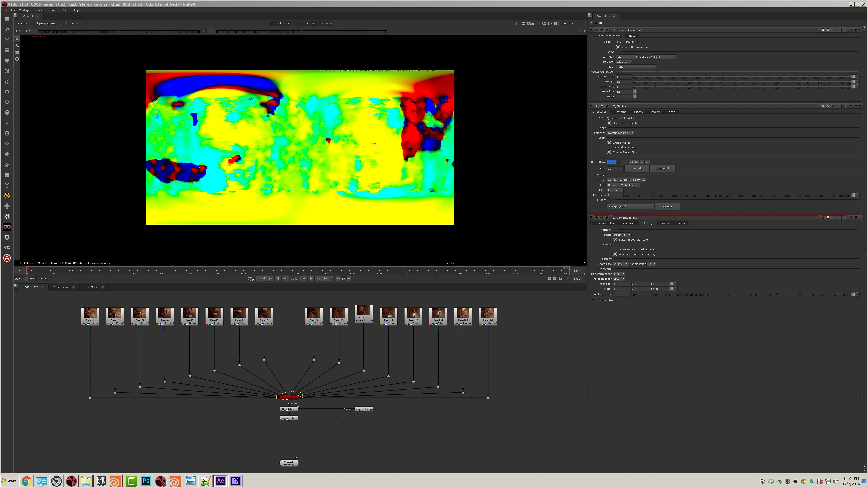
Task: Open Photoshop from the taskbar
Action: [146, 481]
